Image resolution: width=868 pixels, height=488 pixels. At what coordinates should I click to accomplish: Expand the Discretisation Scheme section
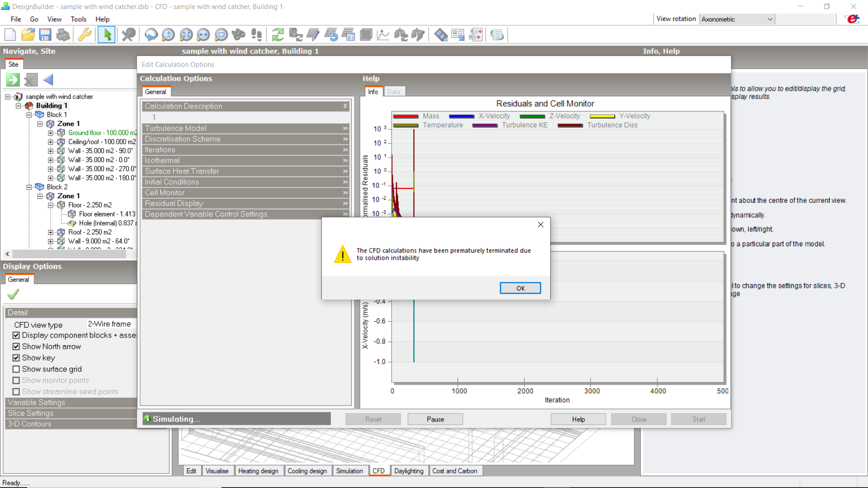(246, 139)
